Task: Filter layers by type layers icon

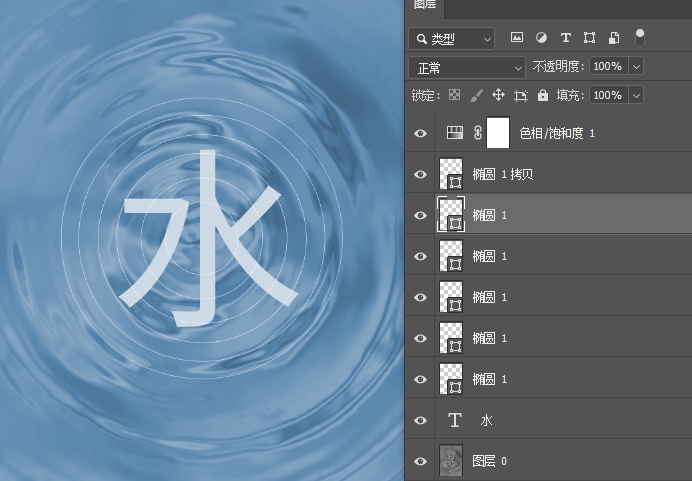Action: pos(565,38)
